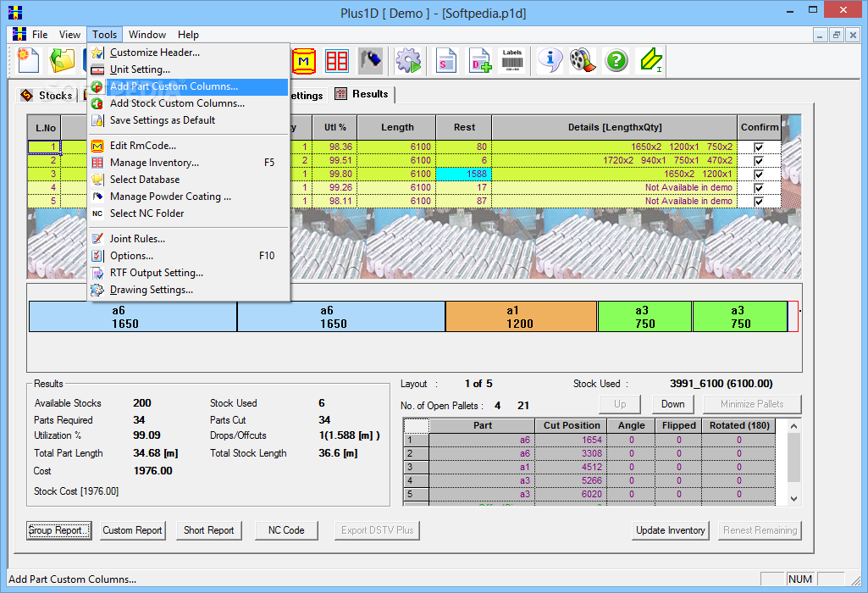This screenshot has width=868, height=593.
Task: Choose Joint Rules... menu item
Action: point(188,239)
